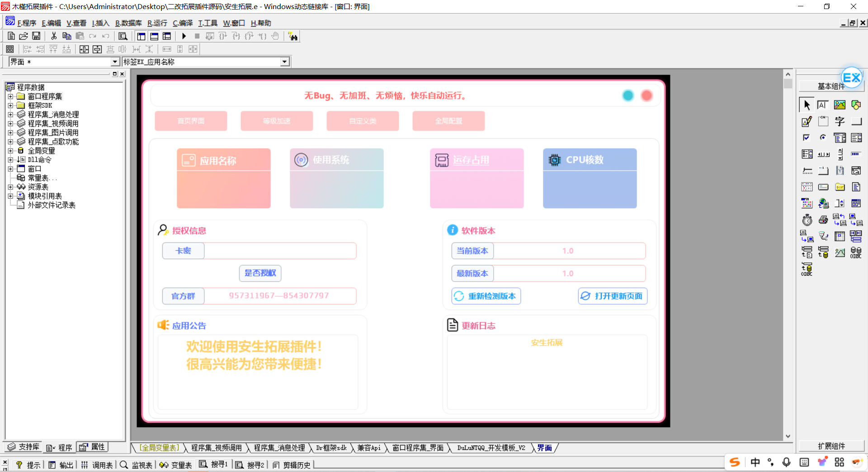Click the 卡密 input field

[280, 251]
